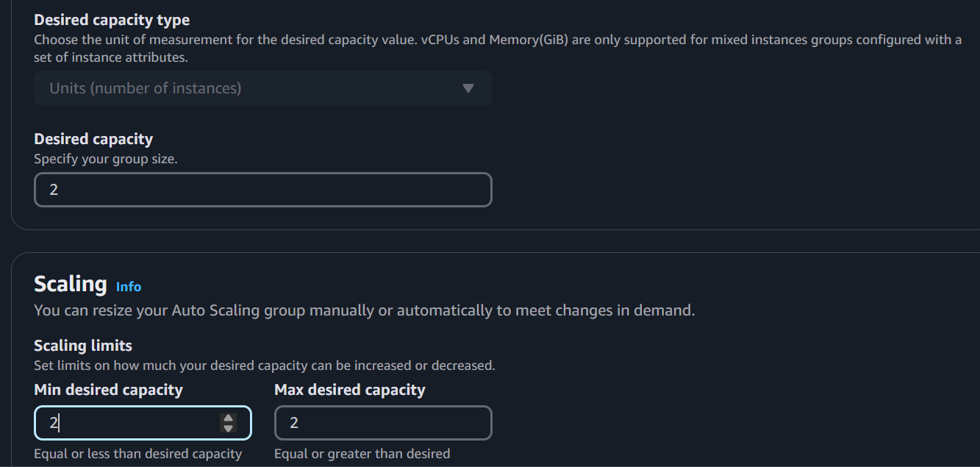This screenshot has width=980, height=467.
Task: Click the Desired capacity type label
Action: [112, 21]
